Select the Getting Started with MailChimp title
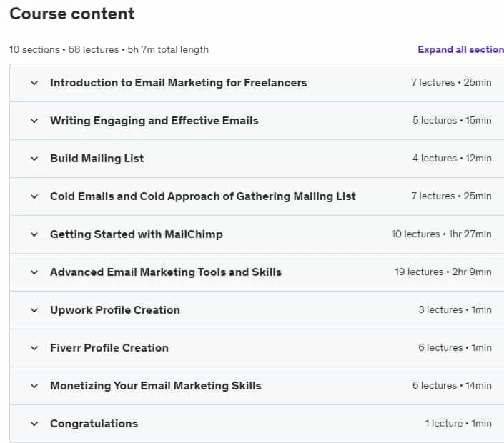The height and width of the screenshot is (443, 504). click(137, 234)
